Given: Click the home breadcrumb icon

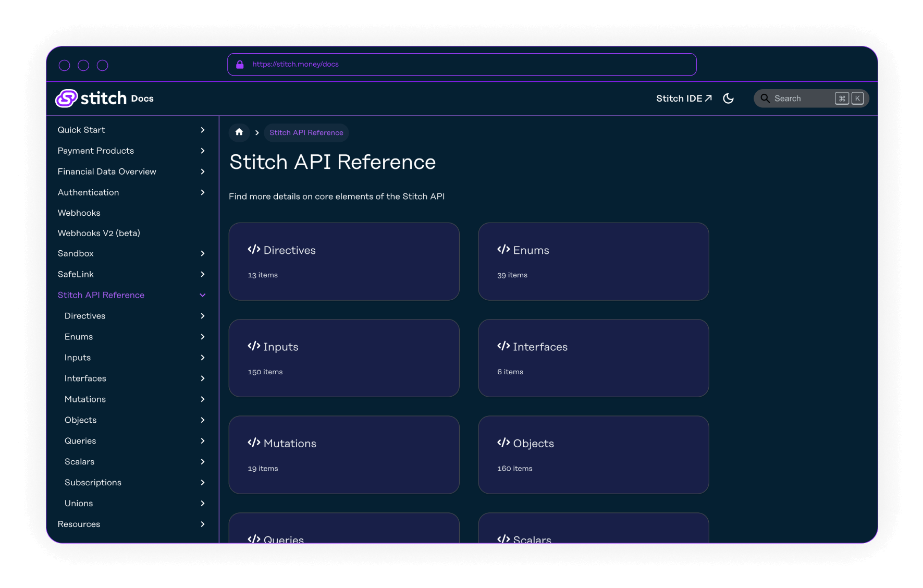Looking at the screenshot, I should point(239,132).
